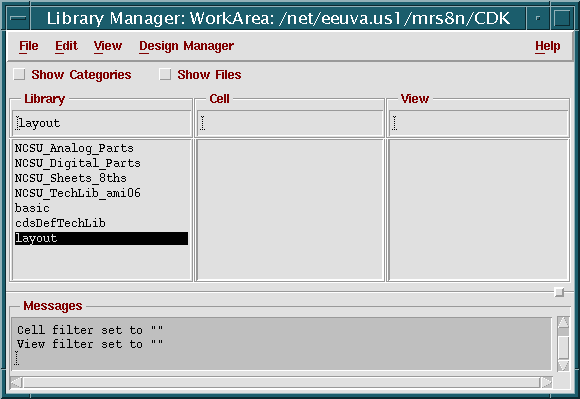The height and width of the screenshot is (399, 580).
Task: Open the View menu
Action: [108, 46]
